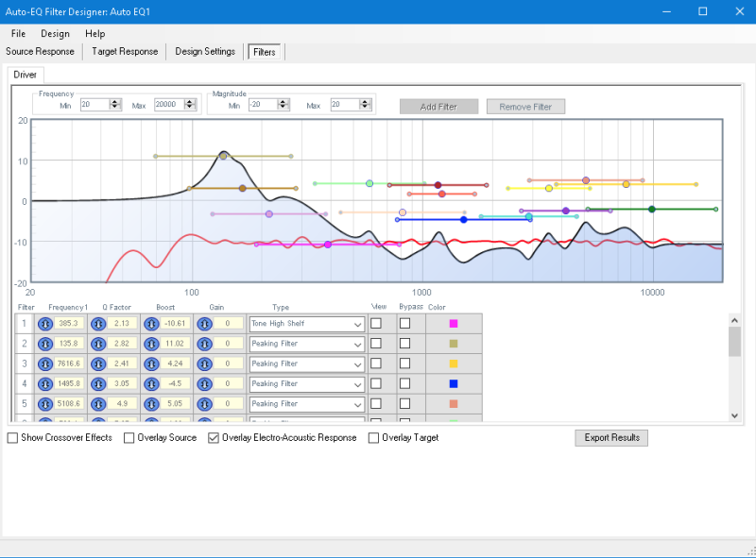The image size is (756, 558).
Task: Click the olive color swatch for filter 2
Action: click(454, 344)
